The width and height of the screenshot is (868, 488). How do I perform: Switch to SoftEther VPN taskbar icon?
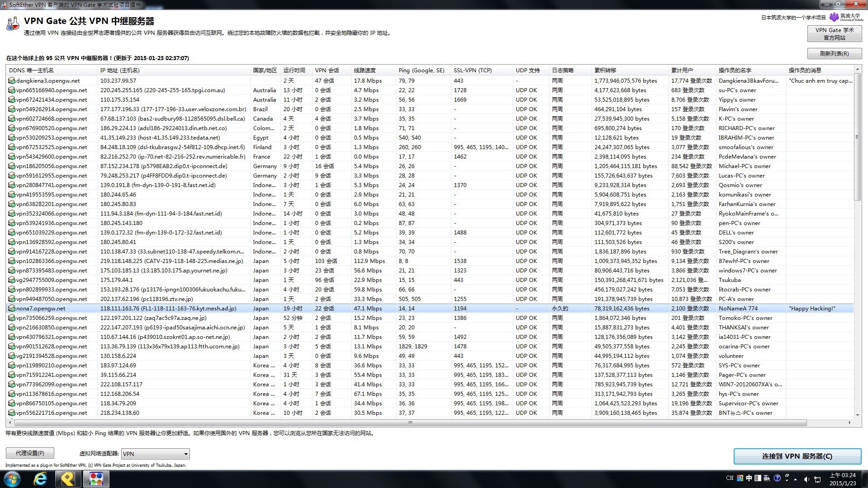96,479
